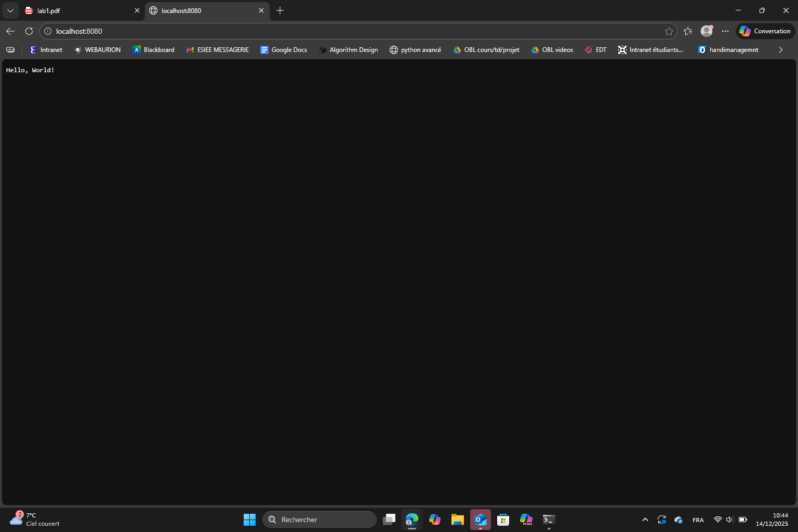Expand hidden system tray icons
The width and height of the screenshot is (798, 532).
pyautogui.click(x=645, y=519)
